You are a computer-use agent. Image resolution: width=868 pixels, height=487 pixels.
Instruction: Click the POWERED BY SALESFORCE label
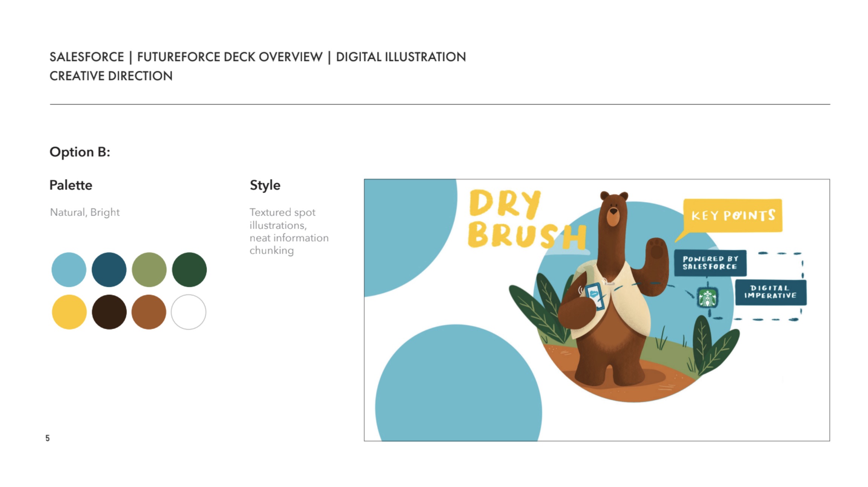[x=710, y=263]
